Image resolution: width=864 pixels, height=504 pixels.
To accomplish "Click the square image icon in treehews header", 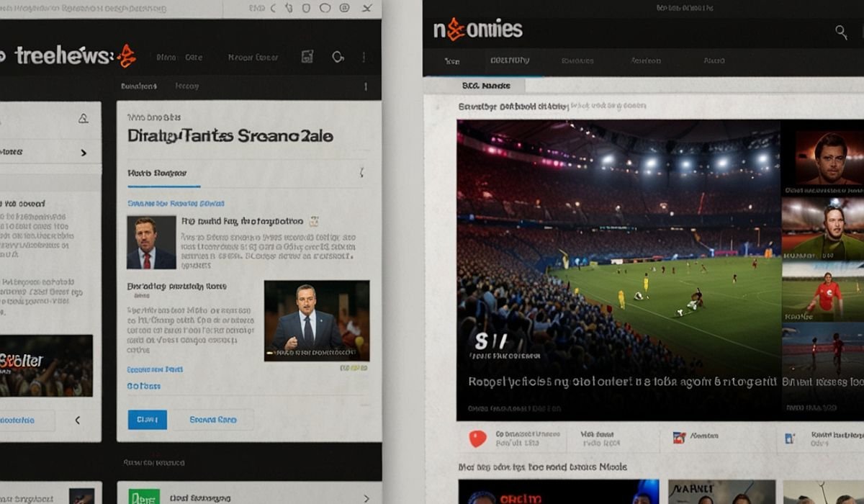I will click(x=307, y=57).
